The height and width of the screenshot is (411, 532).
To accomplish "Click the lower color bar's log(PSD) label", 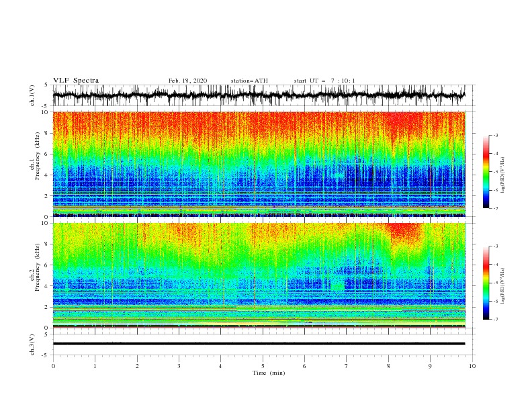I will (x=502, y=285).
